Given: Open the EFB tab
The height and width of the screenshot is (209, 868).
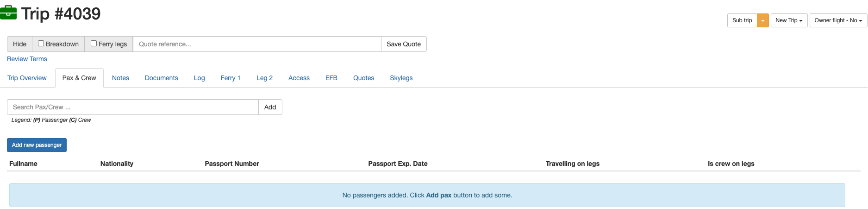Looking at the screenshot, I should point(331,78).
